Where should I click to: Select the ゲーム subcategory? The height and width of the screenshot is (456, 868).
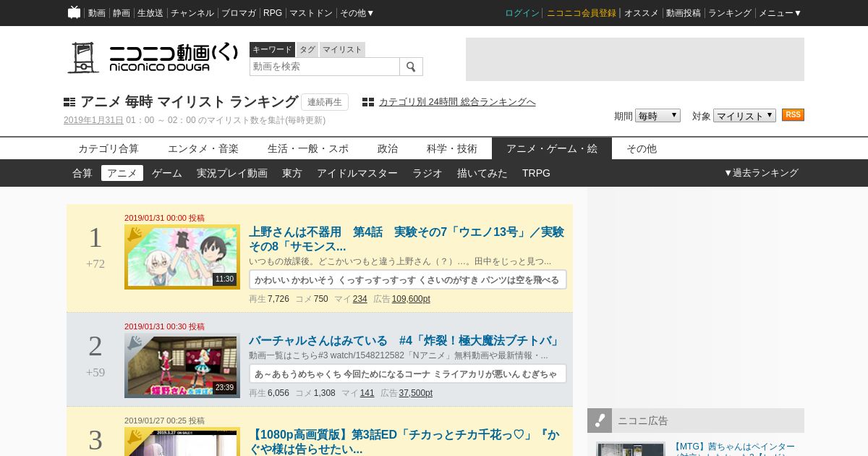(x=167, y=173)
